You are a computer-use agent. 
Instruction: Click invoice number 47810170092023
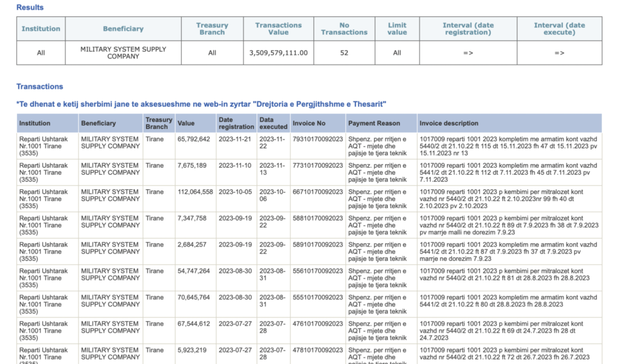318,350
